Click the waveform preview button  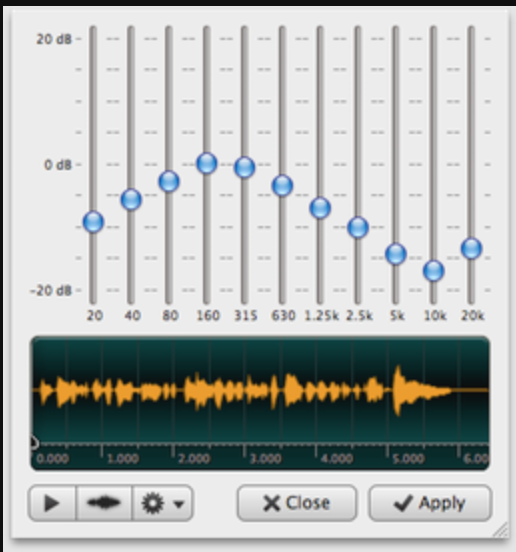click(104, 503)
